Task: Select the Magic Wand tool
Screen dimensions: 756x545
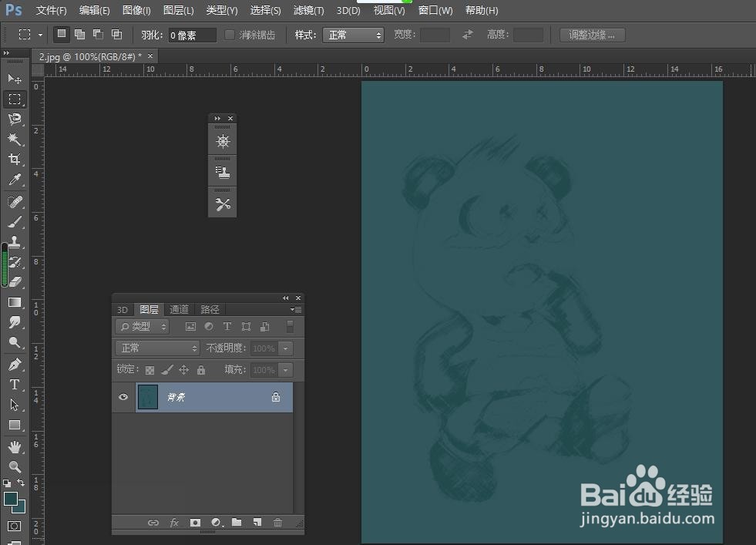Action: (x=15, y=140)
